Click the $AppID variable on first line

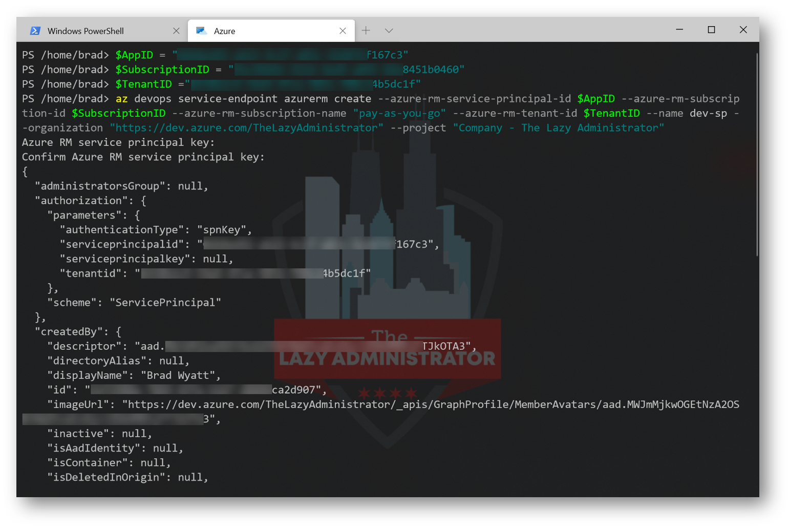coord(134,55)
